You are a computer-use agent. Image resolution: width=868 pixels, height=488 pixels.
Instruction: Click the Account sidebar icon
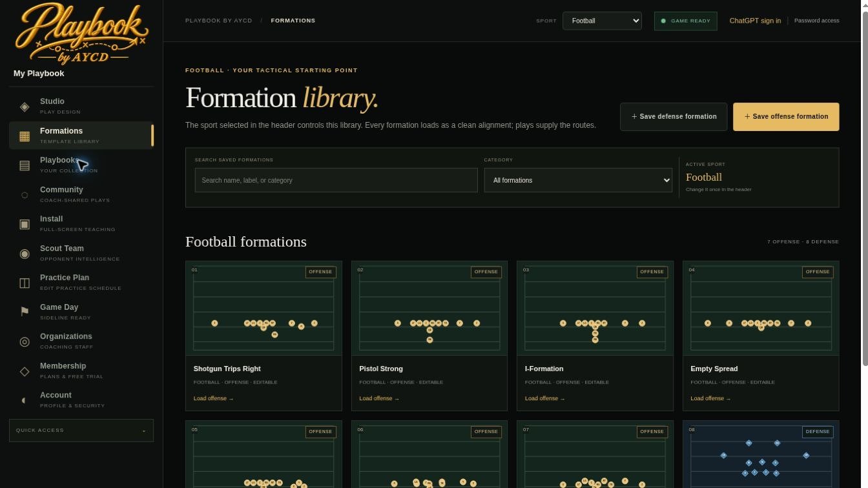pyautogui.click(x=25, y=400)
